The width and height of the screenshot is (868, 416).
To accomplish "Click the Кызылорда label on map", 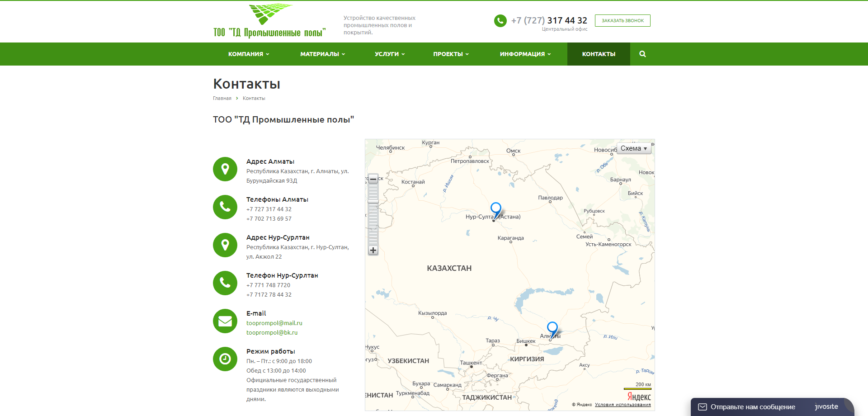I will (432, 313).
